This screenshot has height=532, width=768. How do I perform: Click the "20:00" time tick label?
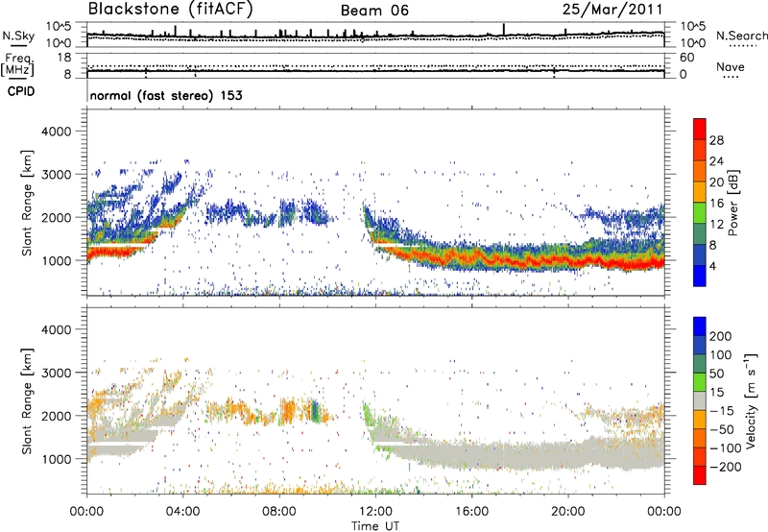[567, 512]
